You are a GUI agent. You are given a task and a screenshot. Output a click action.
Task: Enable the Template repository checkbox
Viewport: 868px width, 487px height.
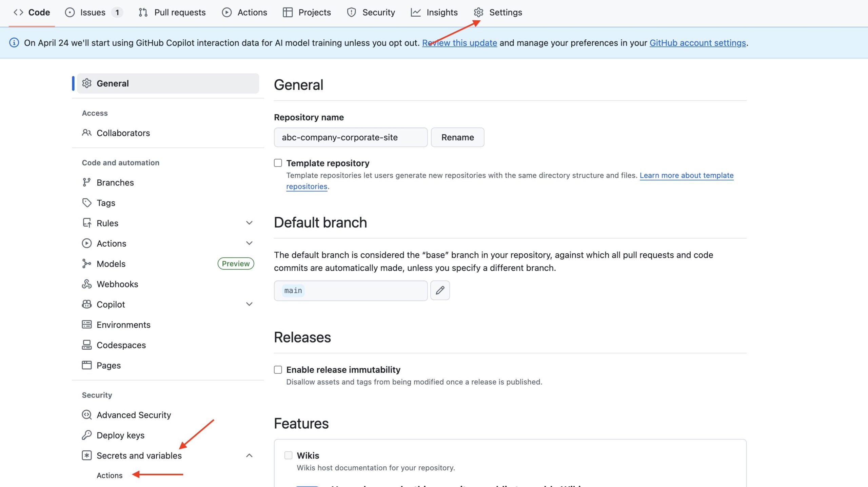point(278,163)
